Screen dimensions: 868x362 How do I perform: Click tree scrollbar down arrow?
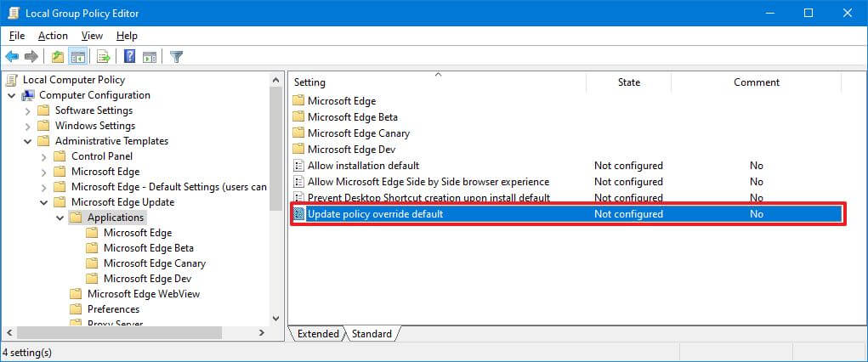(276, 319)
